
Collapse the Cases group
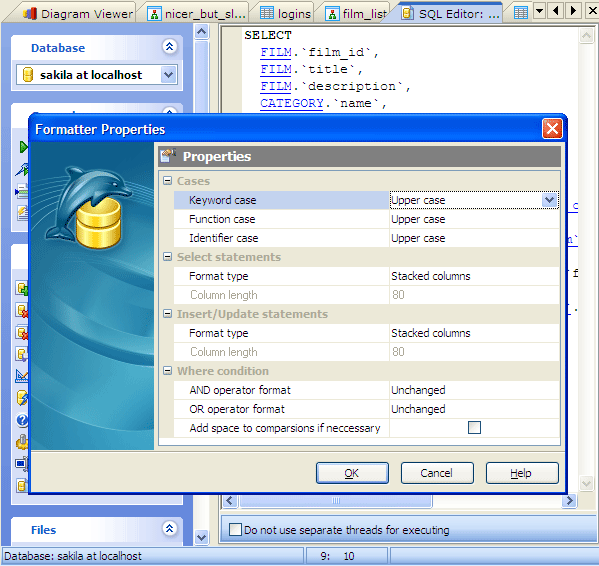tap(167, 180)
